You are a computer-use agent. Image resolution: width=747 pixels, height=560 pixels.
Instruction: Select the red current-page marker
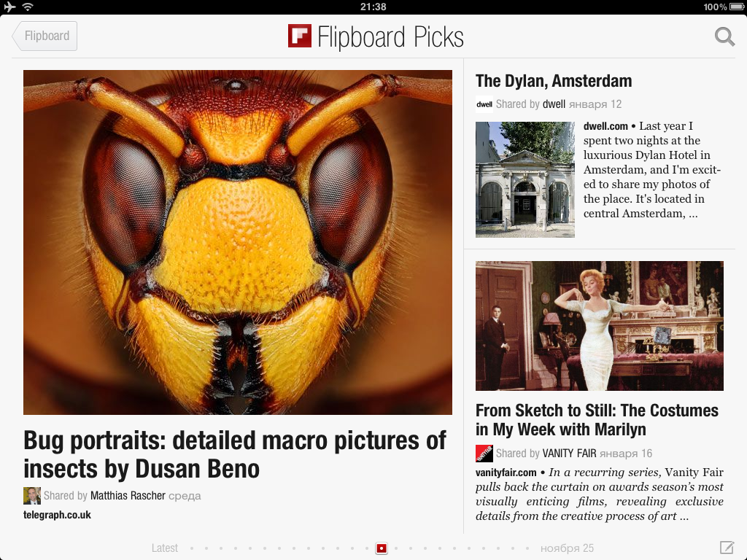click(x=381, y=548)
